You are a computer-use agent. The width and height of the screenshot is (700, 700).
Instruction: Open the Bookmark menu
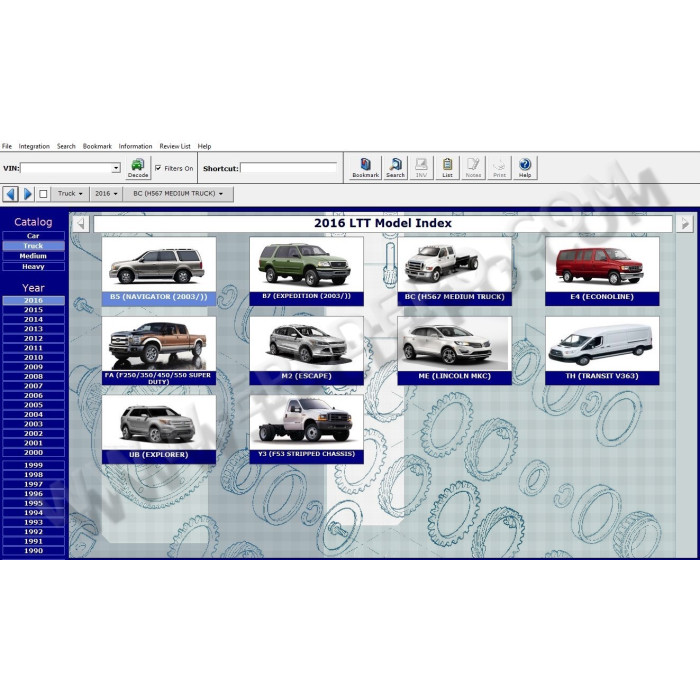(x=97, y=146)
